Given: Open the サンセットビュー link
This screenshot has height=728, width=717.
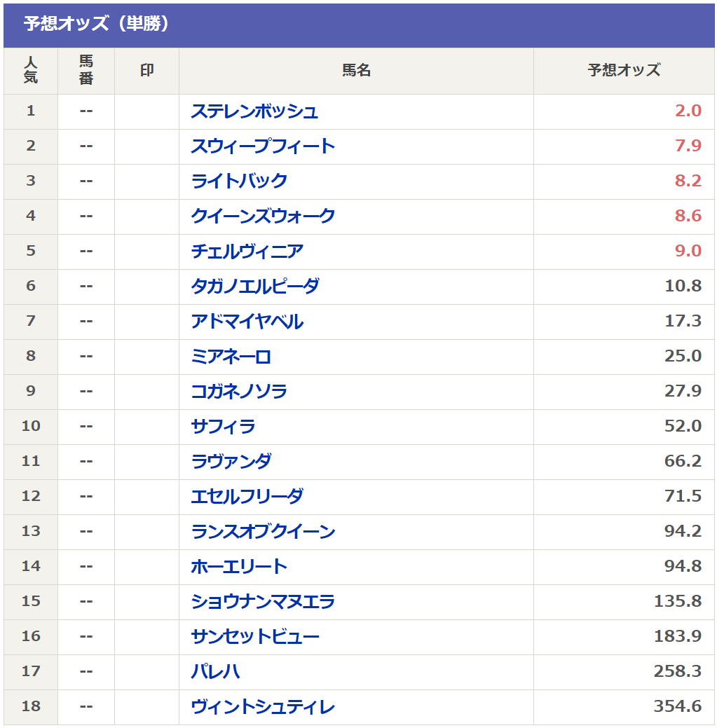Looking at the screenshot, I should [255, 636].
